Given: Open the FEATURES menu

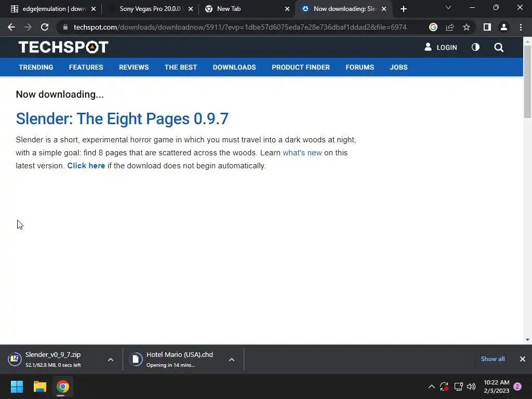Looking at the screenshot, I should pos(86,67).
